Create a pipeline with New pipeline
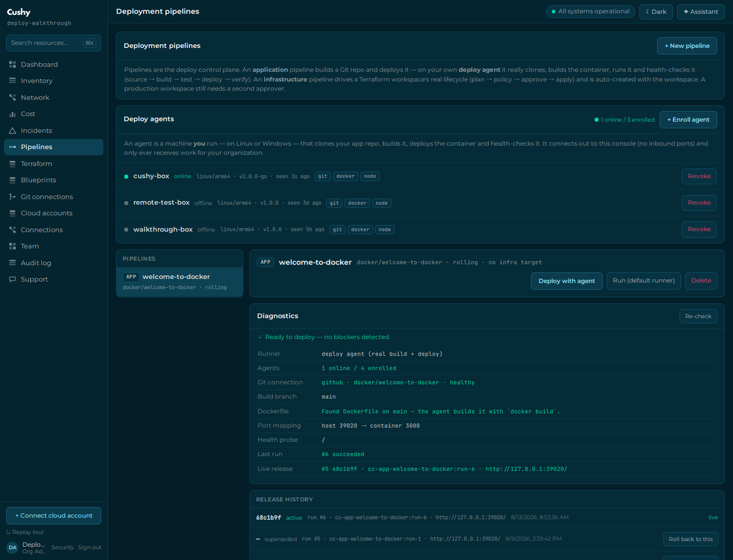 tap(687, 46)
